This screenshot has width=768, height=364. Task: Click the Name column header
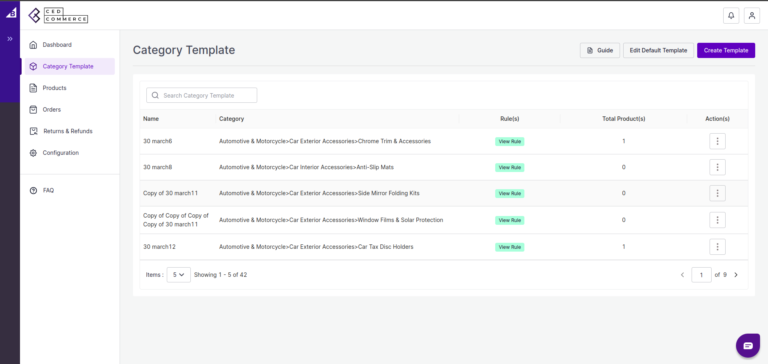click(151, 119)
